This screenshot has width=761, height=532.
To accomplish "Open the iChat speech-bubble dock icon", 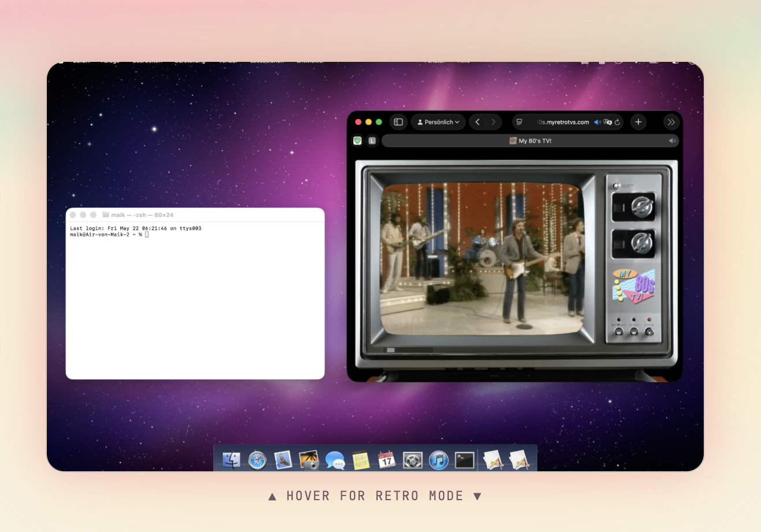I will 335,460.
